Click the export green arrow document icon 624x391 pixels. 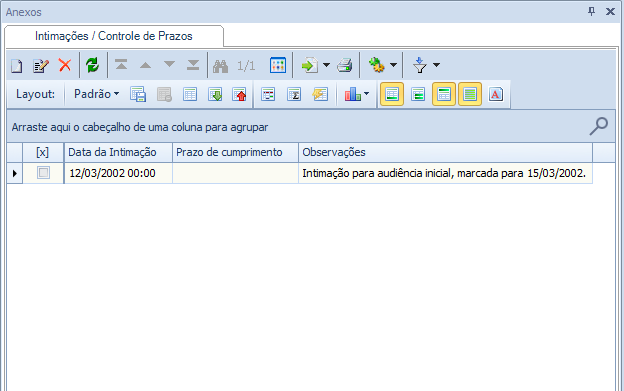(x=310, y=65)
